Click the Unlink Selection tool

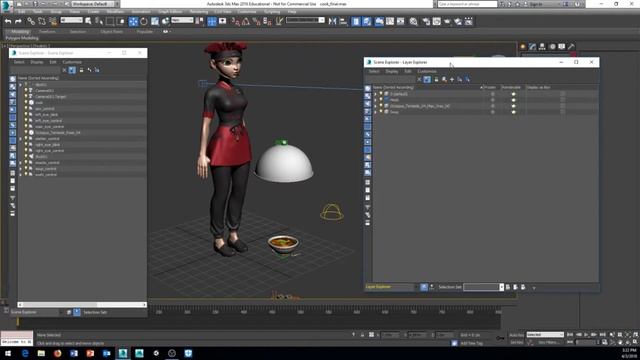42,21
